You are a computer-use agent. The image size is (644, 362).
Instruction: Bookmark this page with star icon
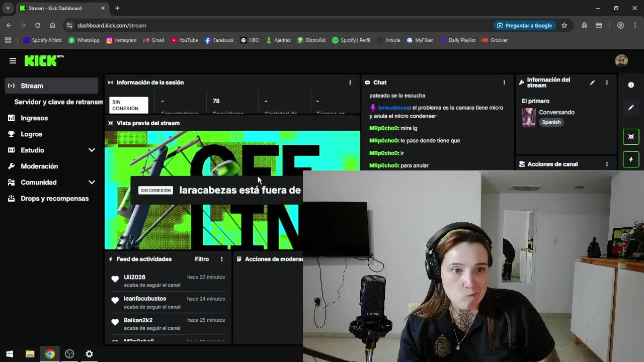(x=564, y=25)
